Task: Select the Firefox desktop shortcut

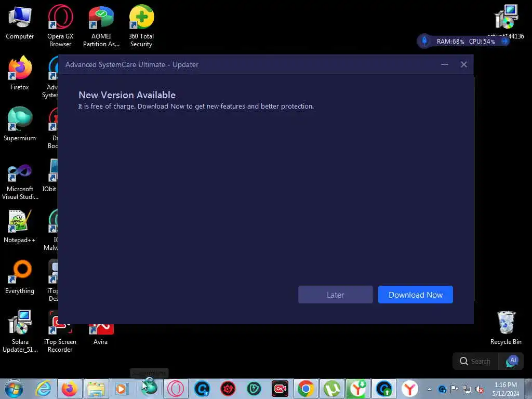Action: tap(20, 73)
